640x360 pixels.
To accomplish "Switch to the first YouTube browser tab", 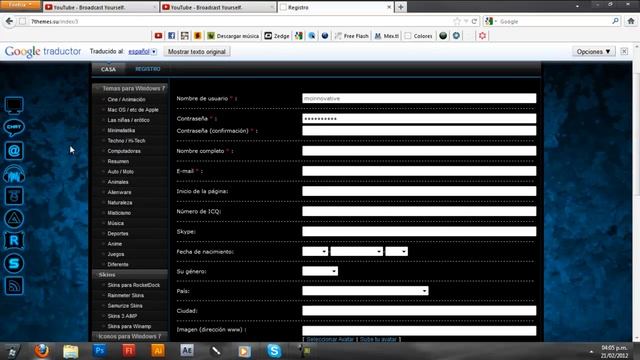I will pos(100,7).
